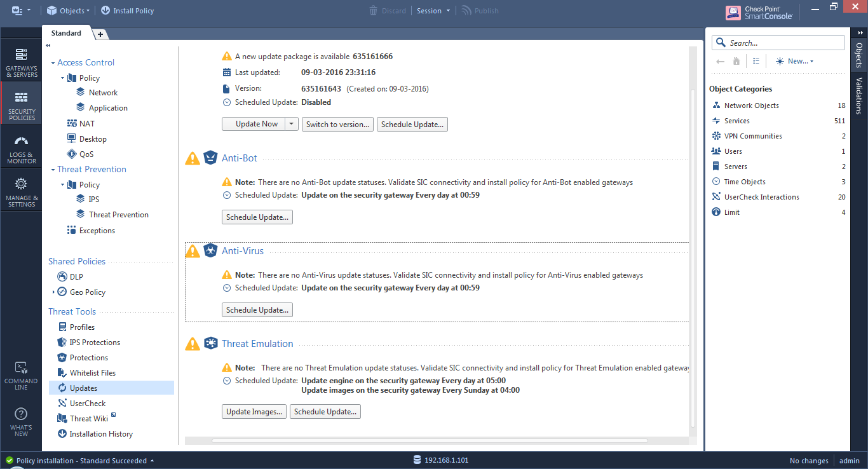Click Install Policy in toolbar
Viewport: 868px width, 469px height.
(127, 11)
